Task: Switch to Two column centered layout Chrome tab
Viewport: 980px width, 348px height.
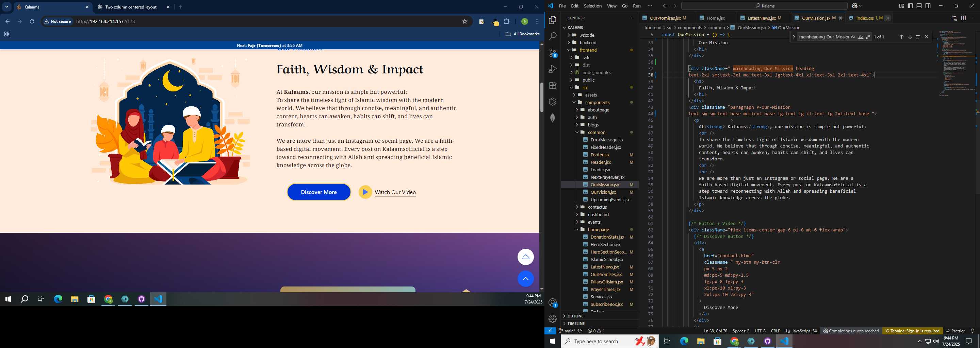Action: pos(131,7)
